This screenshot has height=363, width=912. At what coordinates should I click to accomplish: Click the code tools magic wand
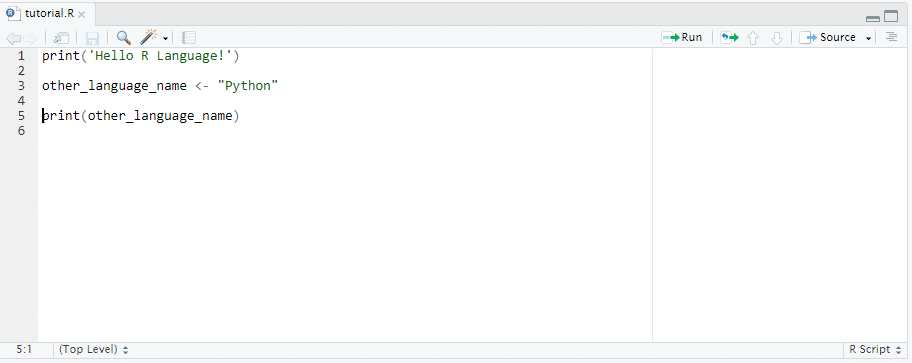tap(149, 38)
